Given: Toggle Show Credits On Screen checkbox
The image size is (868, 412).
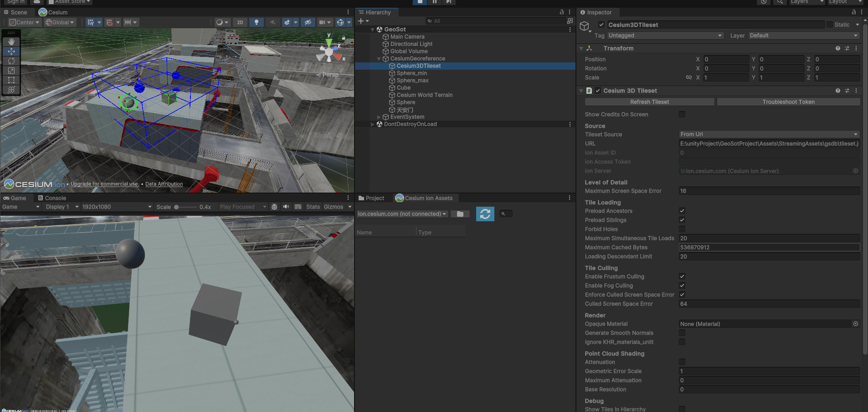Looking at the screenshot, I should click(x=682, y=114).
